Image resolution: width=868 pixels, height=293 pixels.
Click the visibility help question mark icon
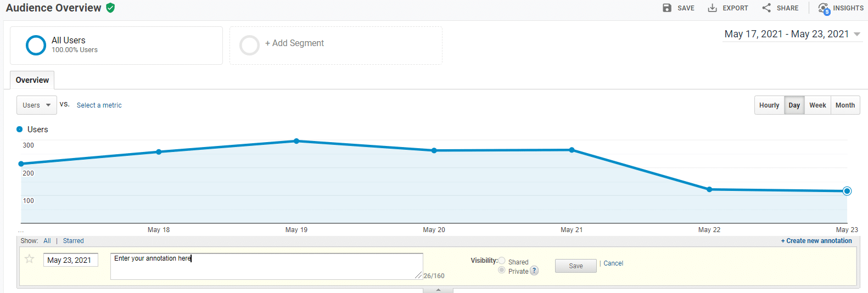tap(534, 271)
